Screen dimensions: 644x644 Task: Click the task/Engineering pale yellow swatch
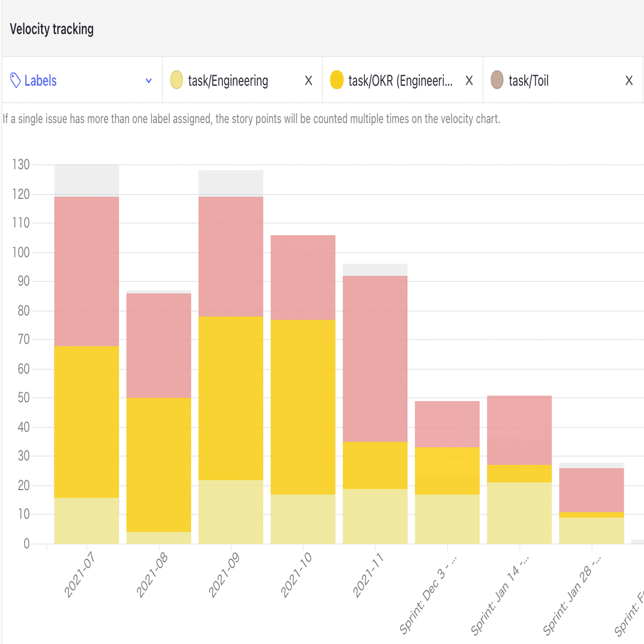(176, 80)
